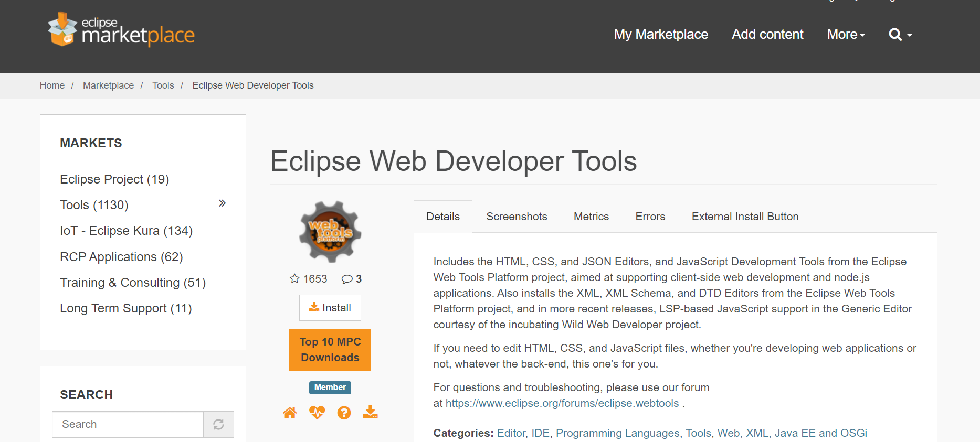The height and width of the screenshot is (442, 980).
Task: Click the star favorites count icon
Action: click(294, 279)
